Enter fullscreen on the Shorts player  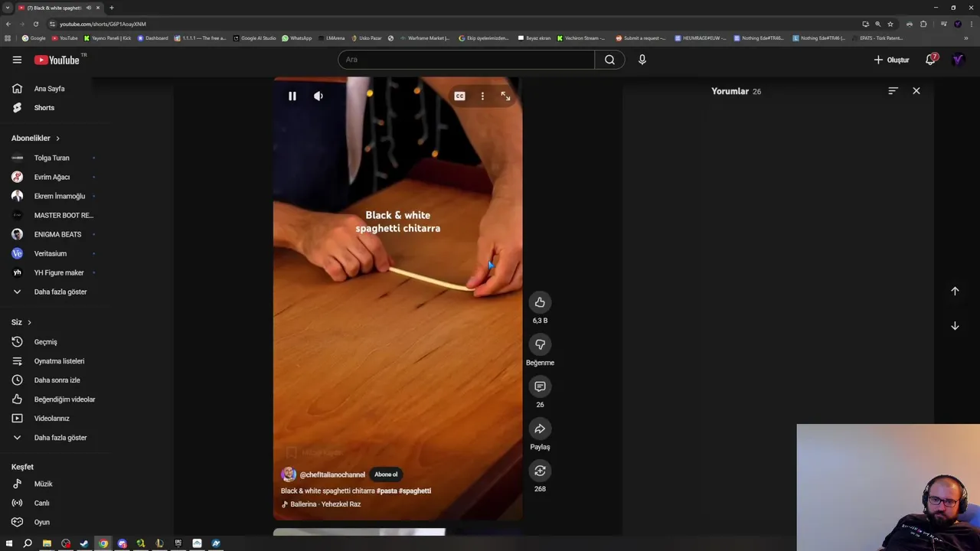click(x=505, y=96)
